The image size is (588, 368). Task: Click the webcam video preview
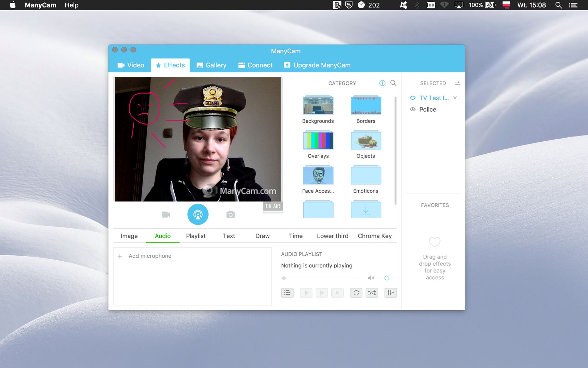[198, 139]
